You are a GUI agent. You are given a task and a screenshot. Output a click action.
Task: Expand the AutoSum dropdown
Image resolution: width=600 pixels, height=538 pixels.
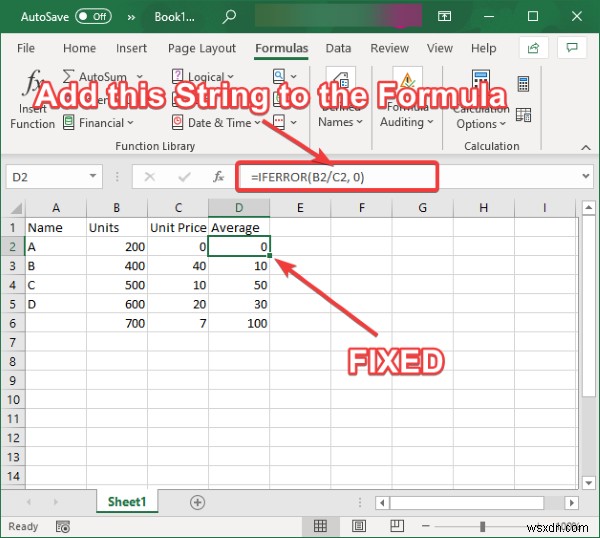(x=139, y=77)
